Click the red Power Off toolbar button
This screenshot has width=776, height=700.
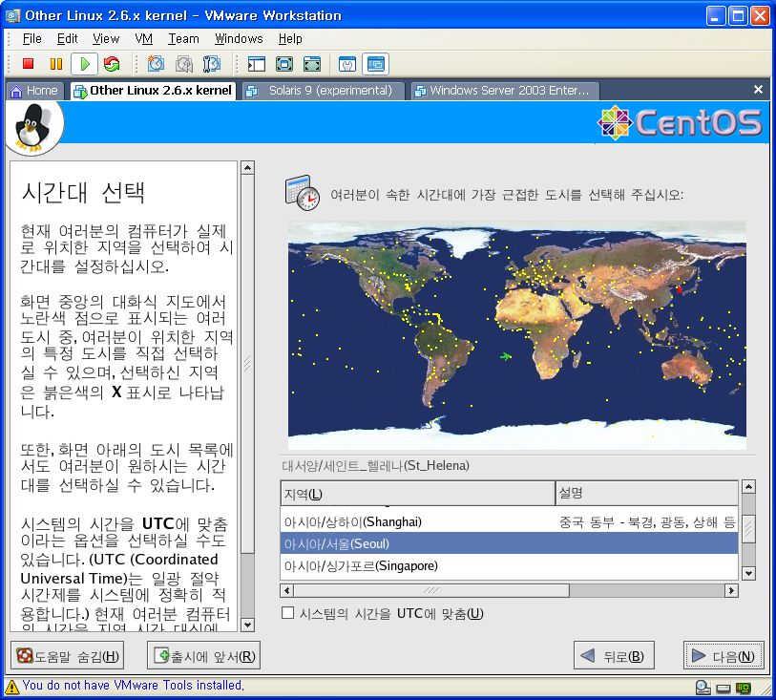click(x=29, y=64)
